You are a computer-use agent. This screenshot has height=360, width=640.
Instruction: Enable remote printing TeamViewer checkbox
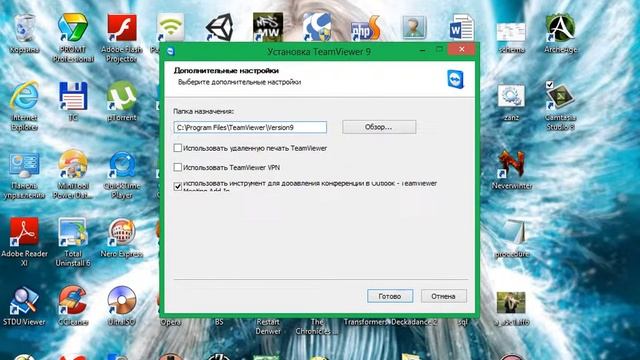tap(178, 148)
